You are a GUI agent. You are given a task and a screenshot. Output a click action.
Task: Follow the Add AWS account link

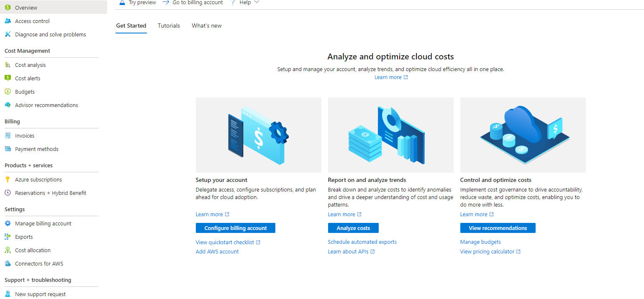click(x=217, y=251)
